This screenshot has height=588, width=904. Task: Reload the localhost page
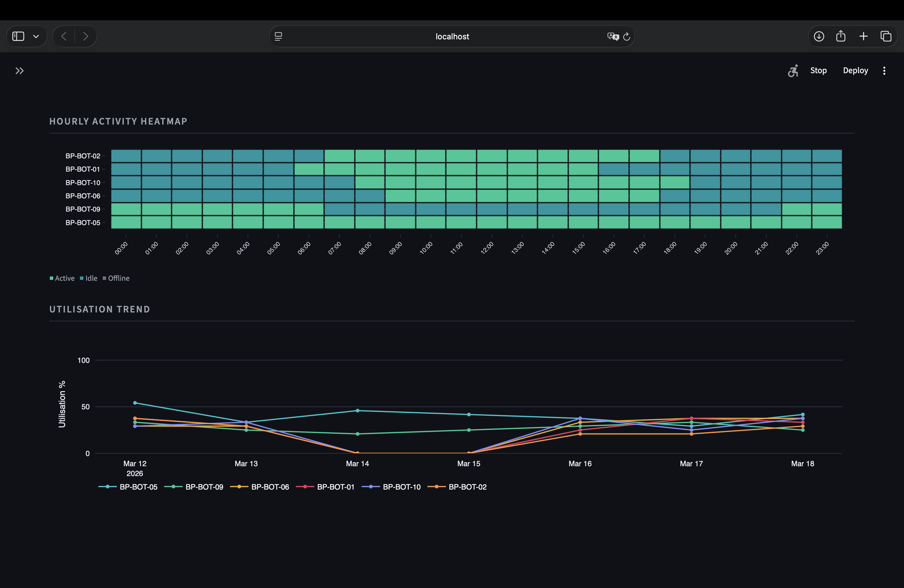627,36
